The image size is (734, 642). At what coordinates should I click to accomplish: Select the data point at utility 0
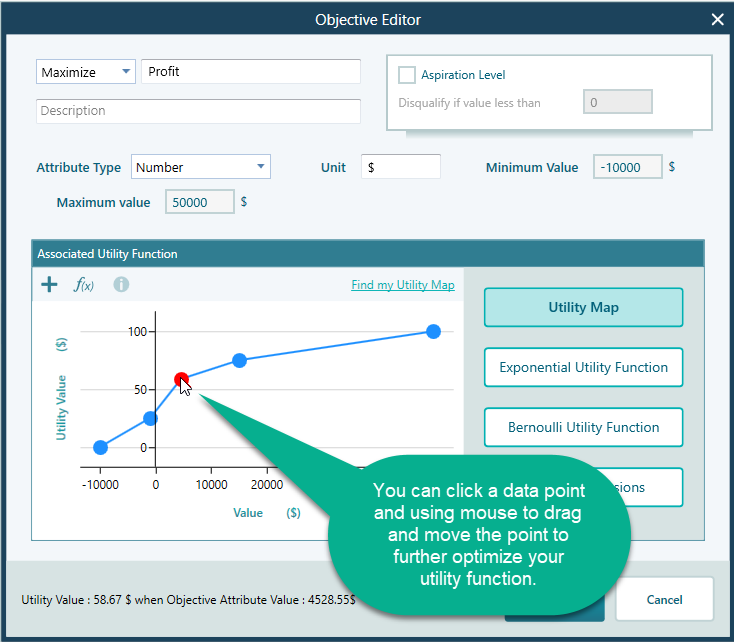point(100,447)
